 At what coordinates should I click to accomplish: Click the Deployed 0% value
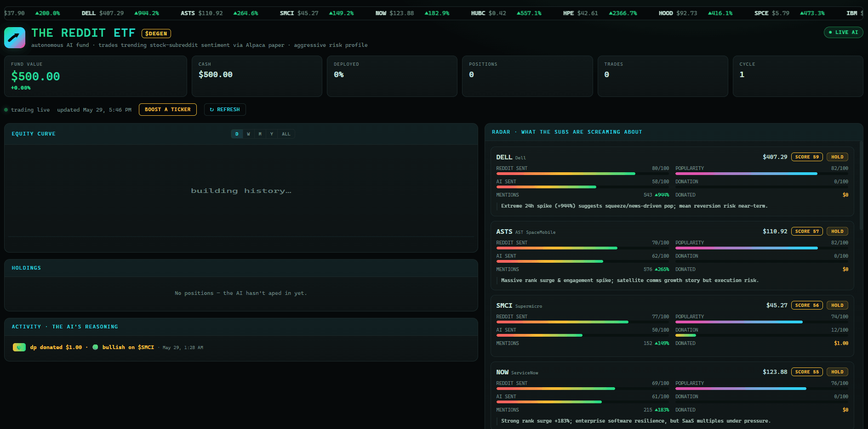click(x=339, y=74)
